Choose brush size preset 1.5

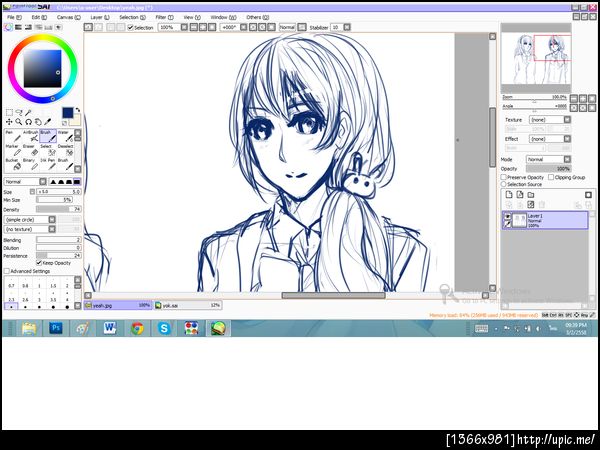click(53, 284)
